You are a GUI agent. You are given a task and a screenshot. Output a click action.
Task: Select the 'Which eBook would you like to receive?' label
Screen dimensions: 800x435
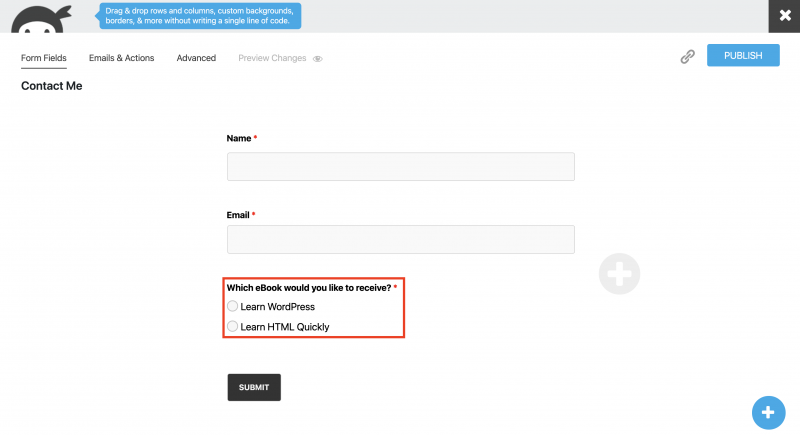pos(309,288)
